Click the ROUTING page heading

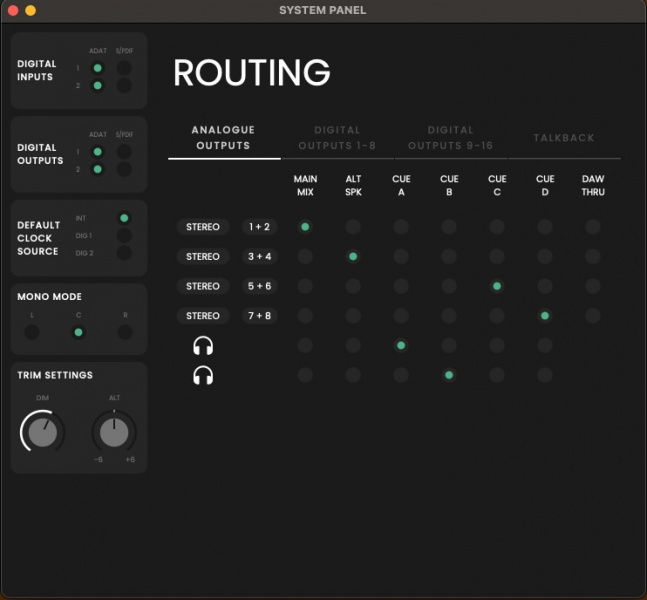(x=252, y=73)
